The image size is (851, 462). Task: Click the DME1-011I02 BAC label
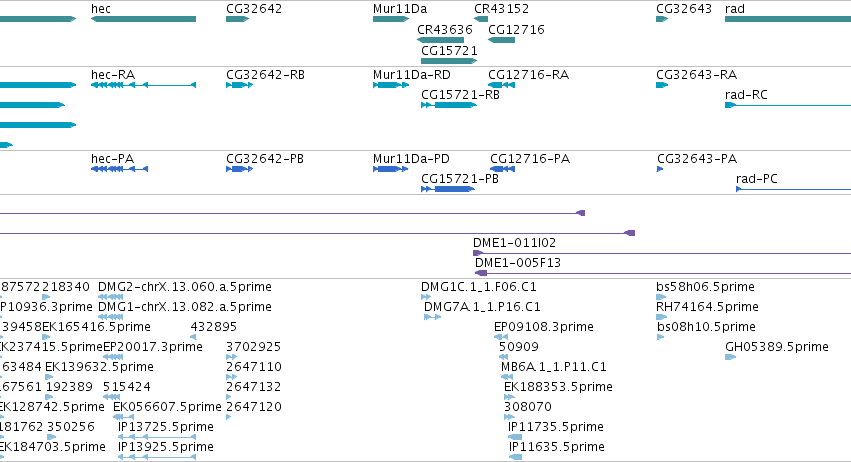[x=515, y=243]
